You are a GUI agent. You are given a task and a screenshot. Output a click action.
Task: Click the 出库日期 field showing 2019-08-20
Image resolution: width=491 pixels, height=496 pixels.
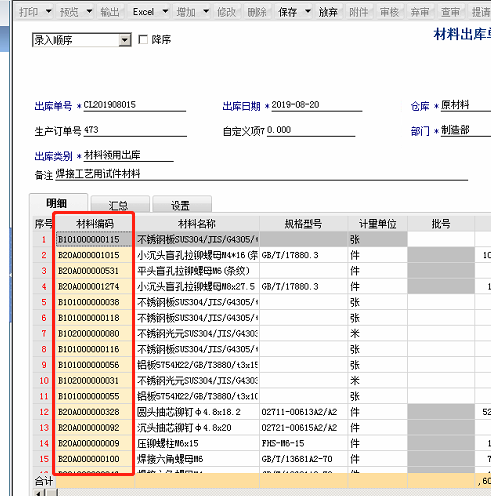tap(316, 105)
